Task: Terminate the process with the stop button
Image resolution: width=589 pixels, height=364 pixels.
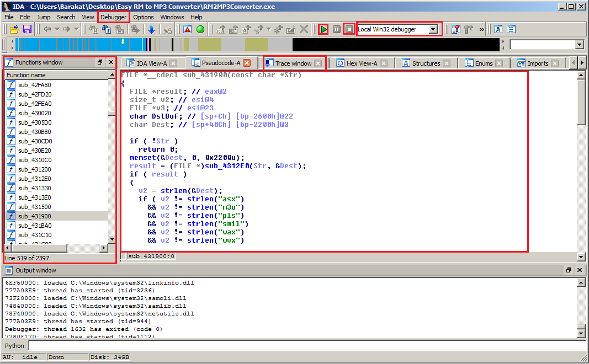Action: (x=349, y=29)
